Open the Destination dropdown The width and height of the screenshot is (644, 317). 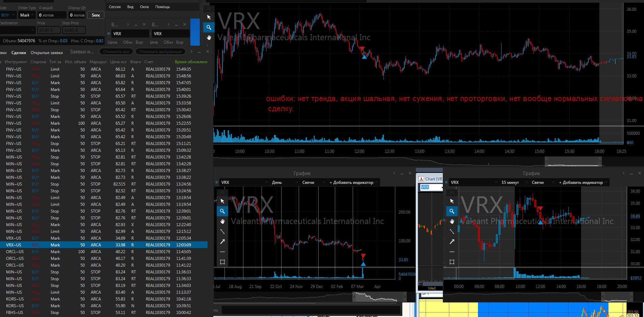(18, 30)
